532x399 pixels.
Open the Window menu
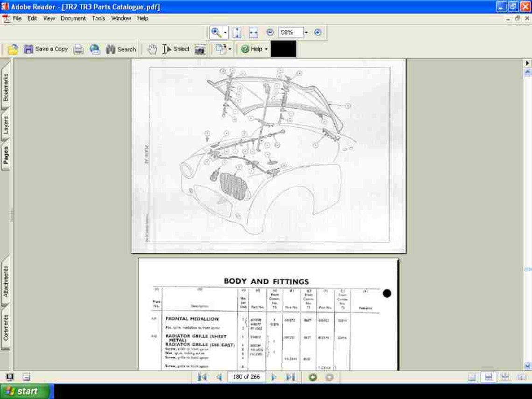121,18
